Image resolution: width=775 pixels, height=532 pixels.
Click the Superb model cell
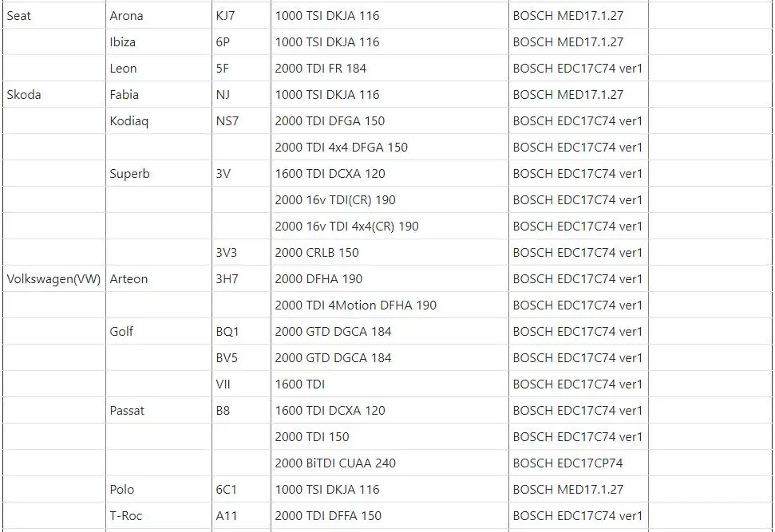(159, 173)
